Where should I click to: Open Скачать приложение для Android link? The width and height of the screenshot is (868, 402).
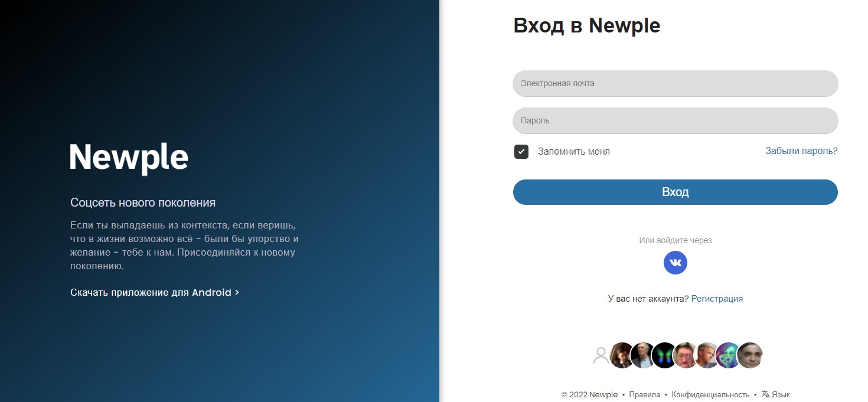click(155, 292)
